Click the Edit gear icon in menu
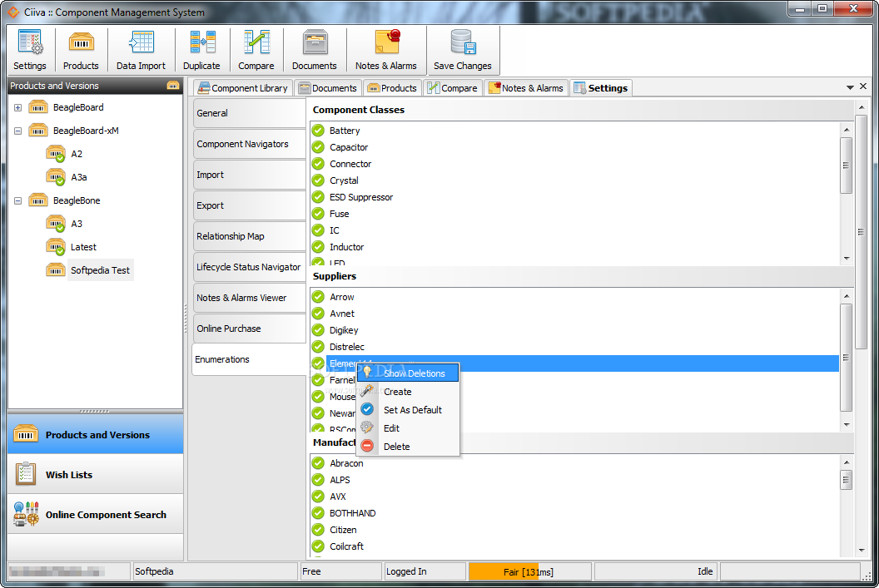This screenshot has height=588, width=879. [x=367, y=427]
